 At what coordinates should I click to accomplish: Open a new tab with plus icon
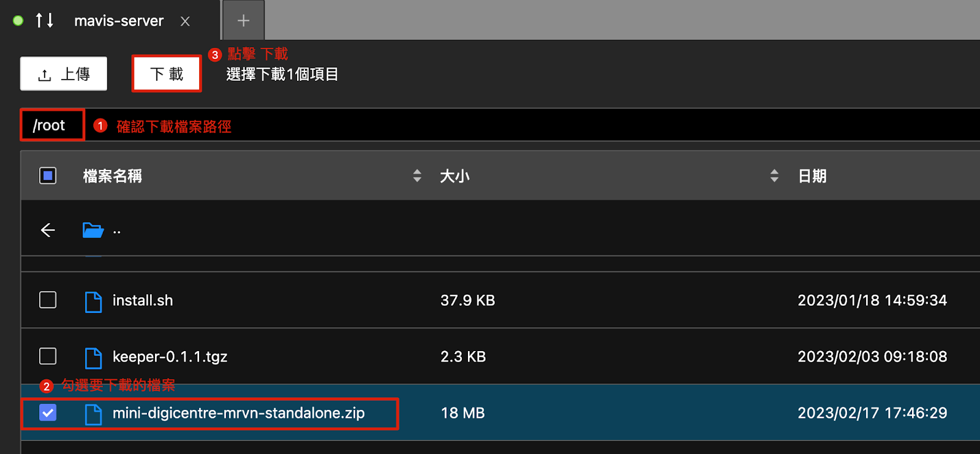(244, 21)
